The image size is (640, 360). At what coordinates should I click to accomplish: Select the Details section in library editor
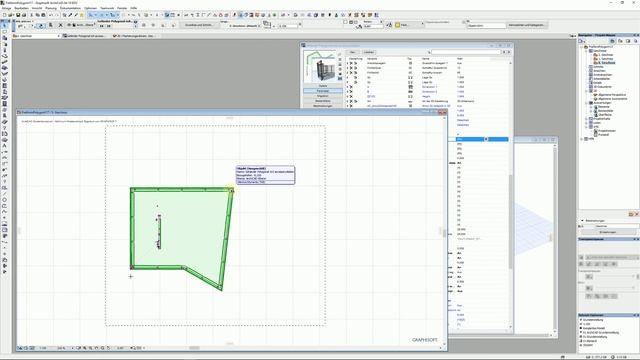point(323,86)
